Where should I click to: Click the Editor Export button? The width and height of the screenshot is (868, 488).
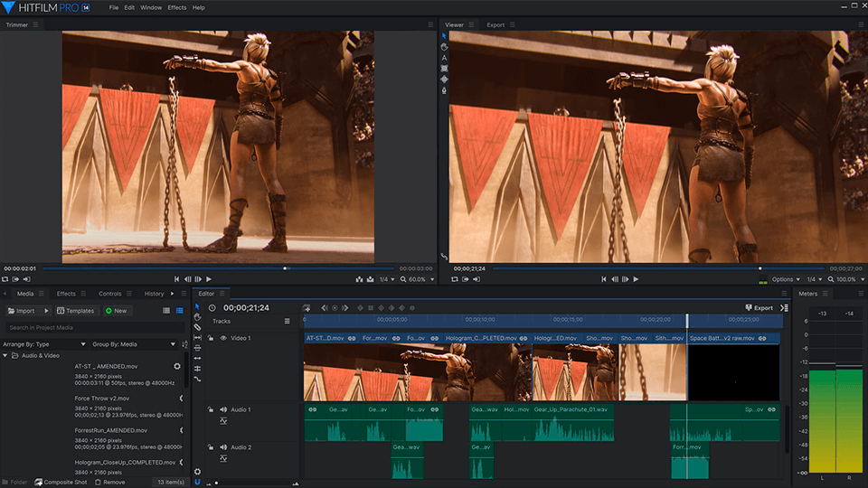tap(759, 308)
